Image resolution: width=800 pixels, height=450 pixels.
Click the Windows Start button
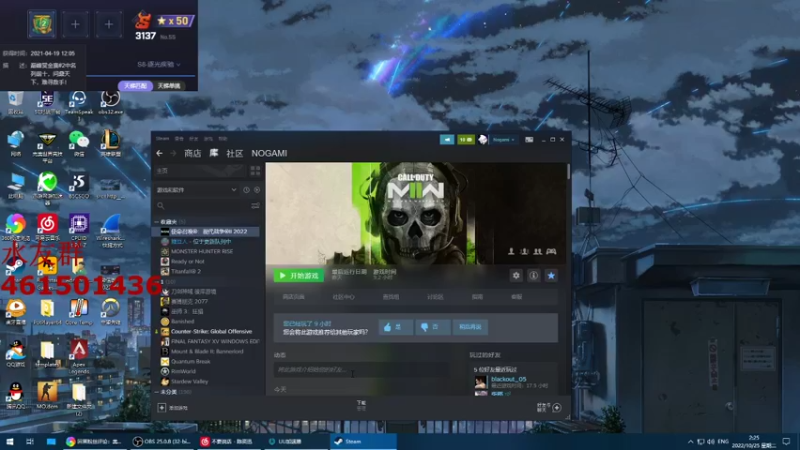(x=10, y=441)
